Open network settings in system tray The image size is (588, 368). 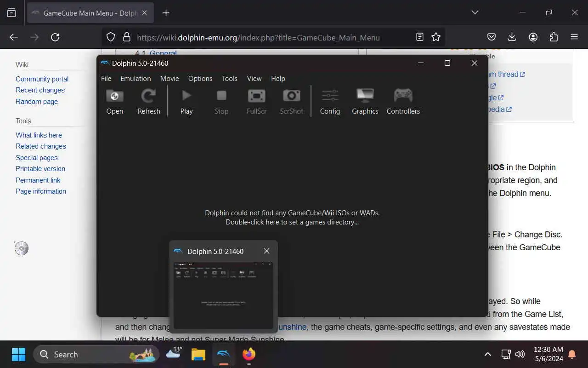tap(506, 354)
